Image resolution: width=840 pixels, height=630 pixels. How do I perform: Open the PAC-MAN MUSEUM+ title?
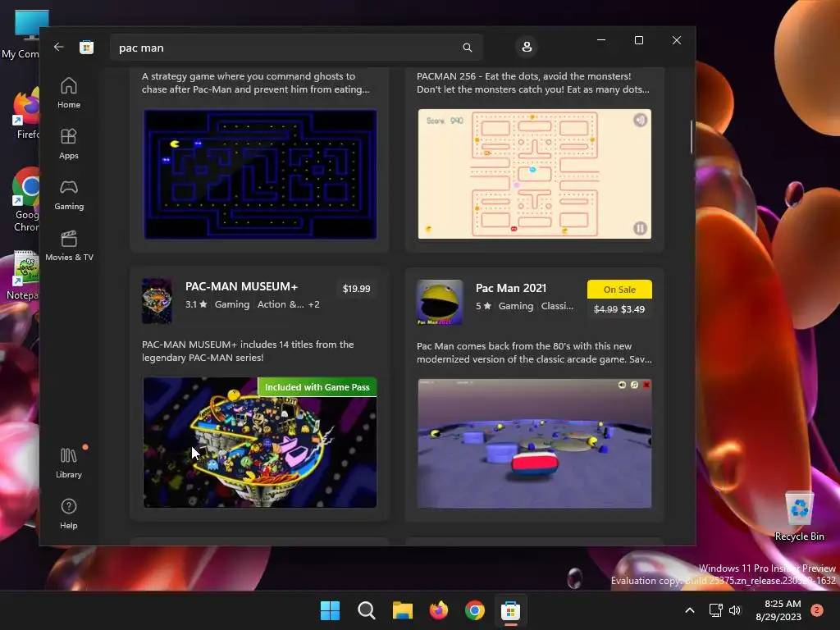241,286
